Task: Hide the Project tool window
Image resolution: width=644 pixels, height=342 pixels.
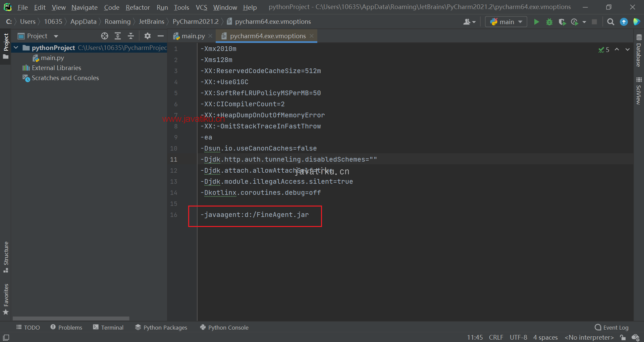Action: point(161,36)
